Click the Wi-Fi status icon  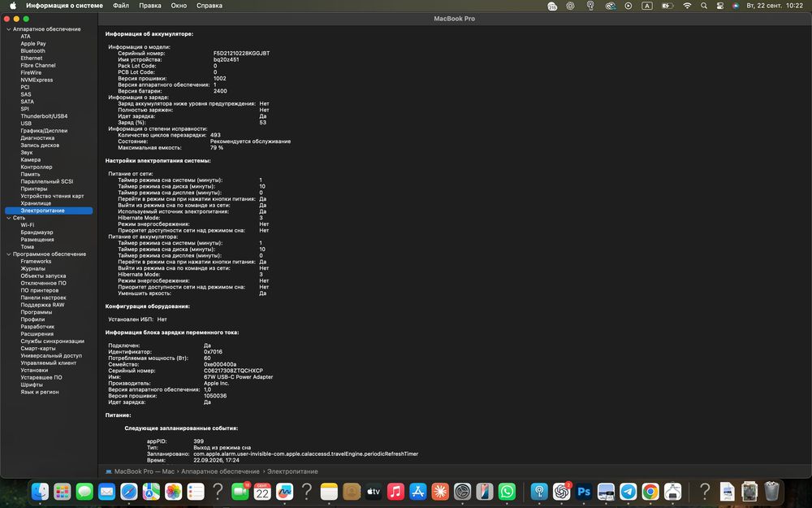coord(687,6)
